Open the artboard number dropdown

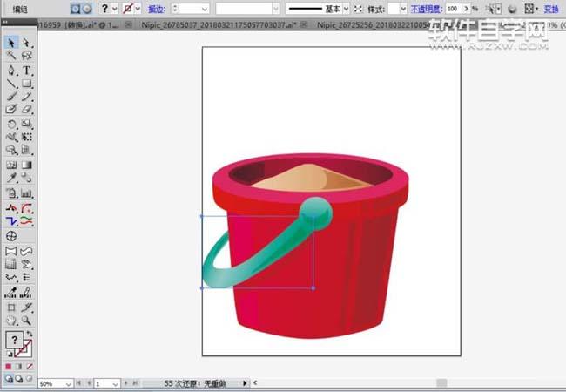pyautogui.click(x=116, y=384)
